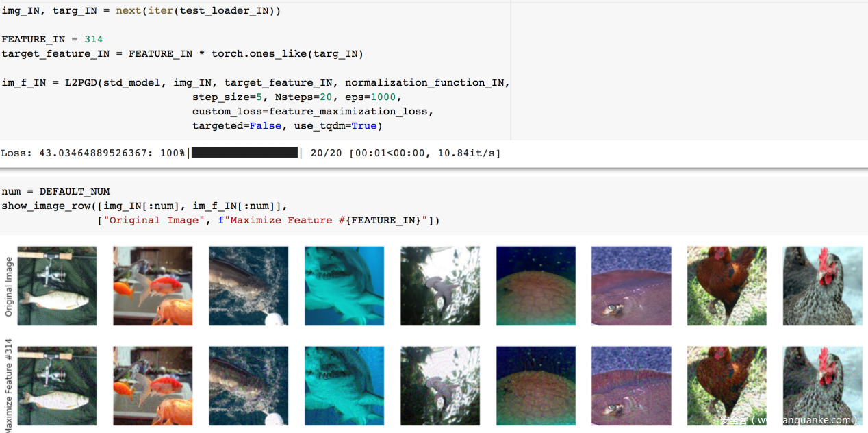Click the feature-maximized purple stingray image
Viewport: 868px width, 433px height.
click(x=632, y=386)
